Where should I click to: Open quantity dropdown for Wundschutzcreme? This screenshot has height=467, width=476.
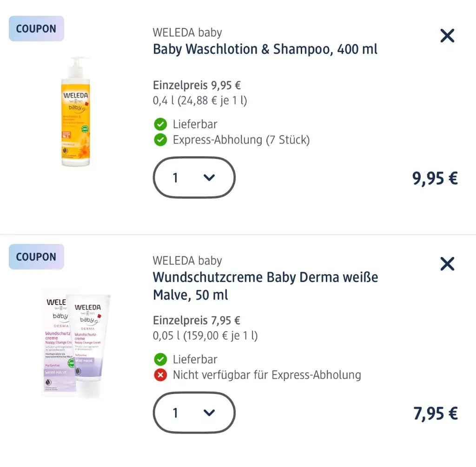tap(194, 413)
